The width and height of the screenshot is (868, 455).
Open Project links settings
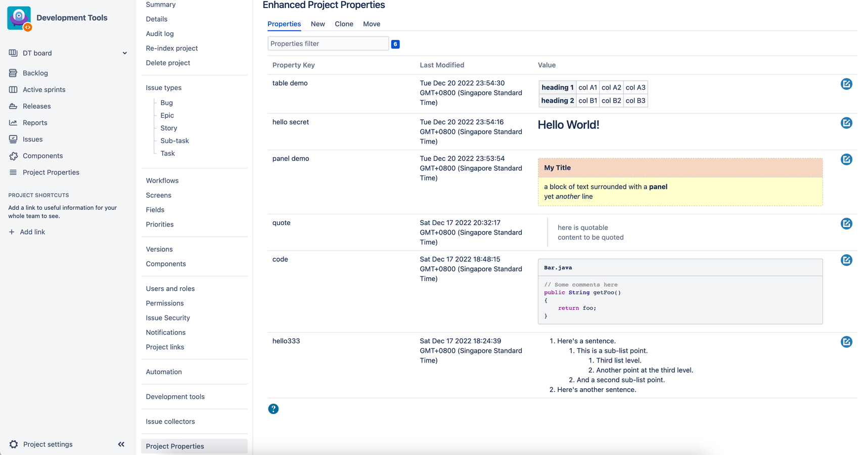point(165,347)
